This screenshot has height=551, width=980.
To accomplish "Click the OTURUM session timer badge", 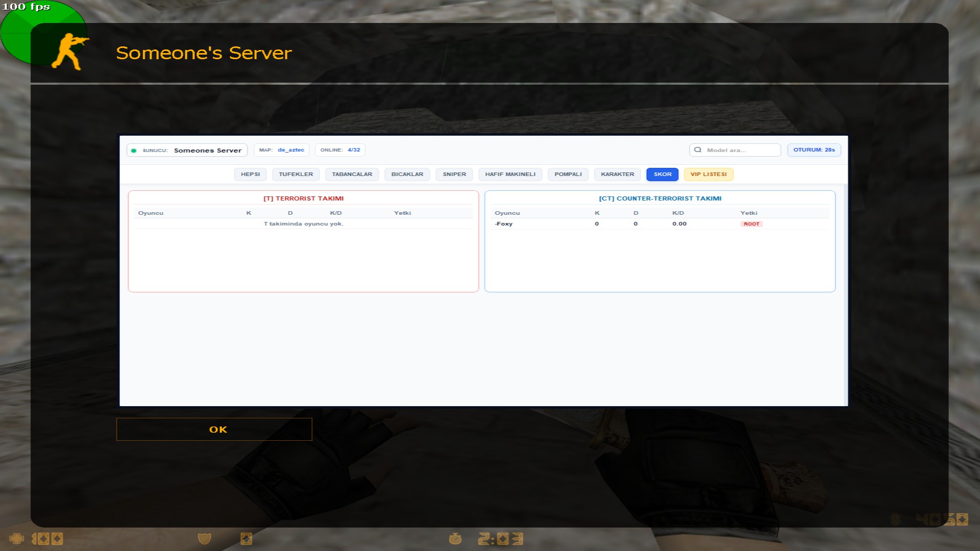I will 814,150.
